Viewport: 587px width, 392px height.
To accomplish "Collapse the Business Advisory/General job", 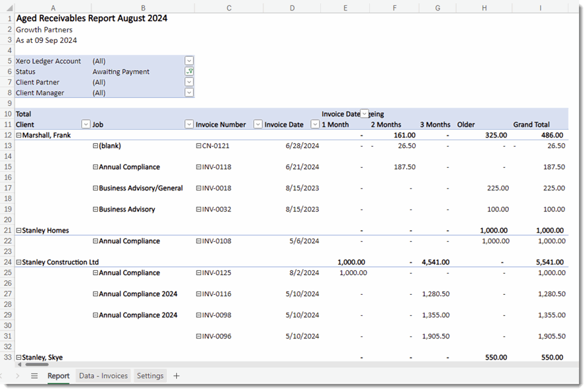I will click(95, 188).
